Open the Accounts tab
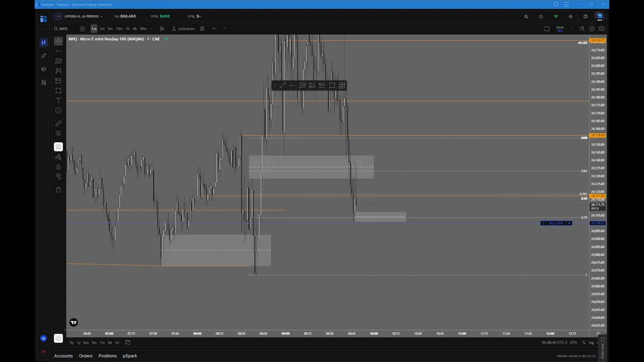644x362 pixels. pyautogui.click(x=63, y=356)
